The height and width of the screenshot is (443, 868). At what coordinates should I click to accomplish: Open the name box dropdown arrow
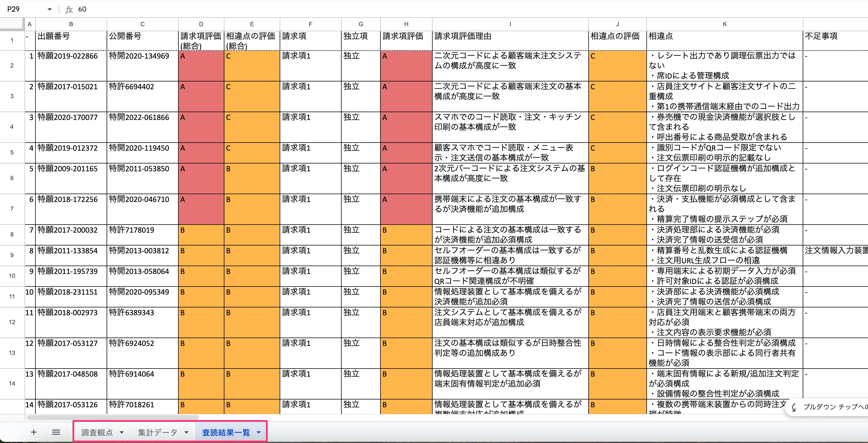click(49, 9)
